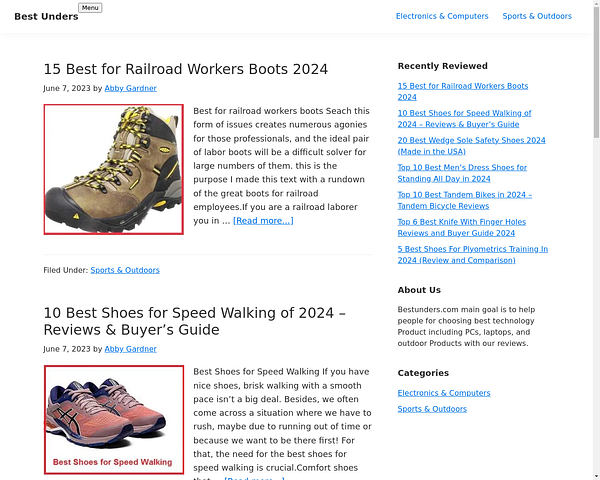The height and width of the screenshot is (480, 600).
Task: Open Electronics & Computers in the top navigation
Action: [x=442, y=16]
